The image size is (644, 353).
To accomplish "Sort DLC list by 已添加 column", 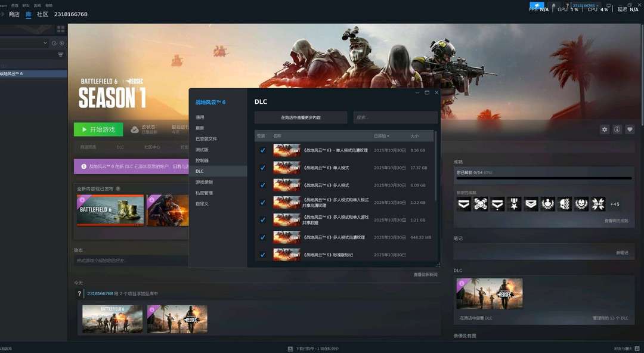I will (382, 136).
